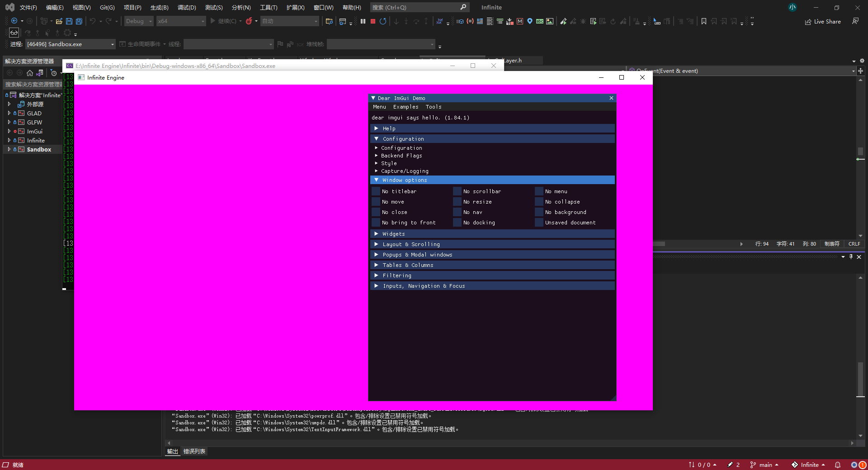Pause debugging with Break All icon
Image resolution: width=868 pixels, height=470 pixels.
coord(363,21)
